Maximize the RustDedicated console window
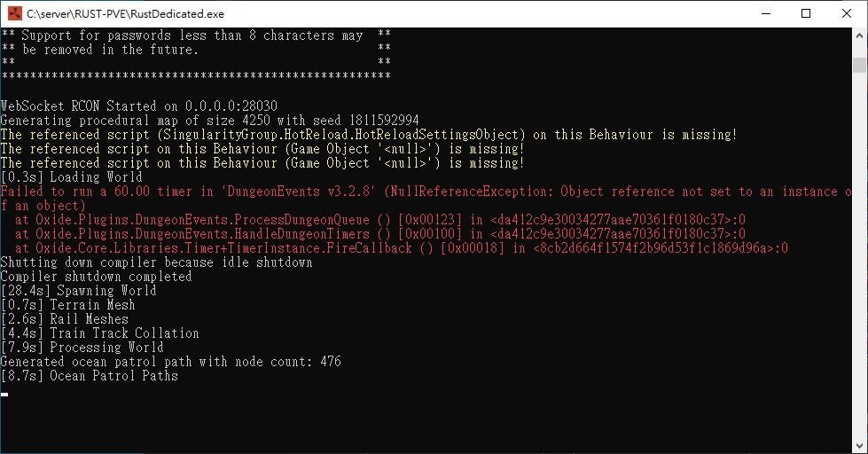 tap(806, 13)
